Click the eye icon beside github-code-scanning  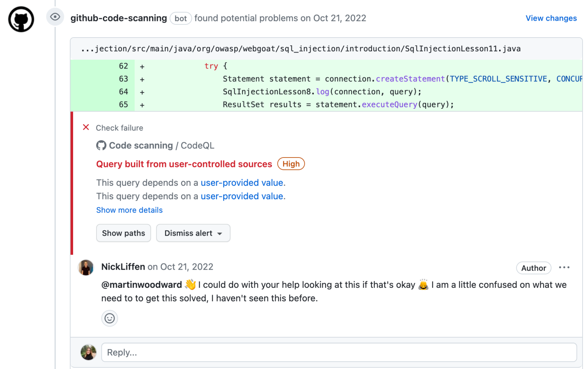click(55, 17)
